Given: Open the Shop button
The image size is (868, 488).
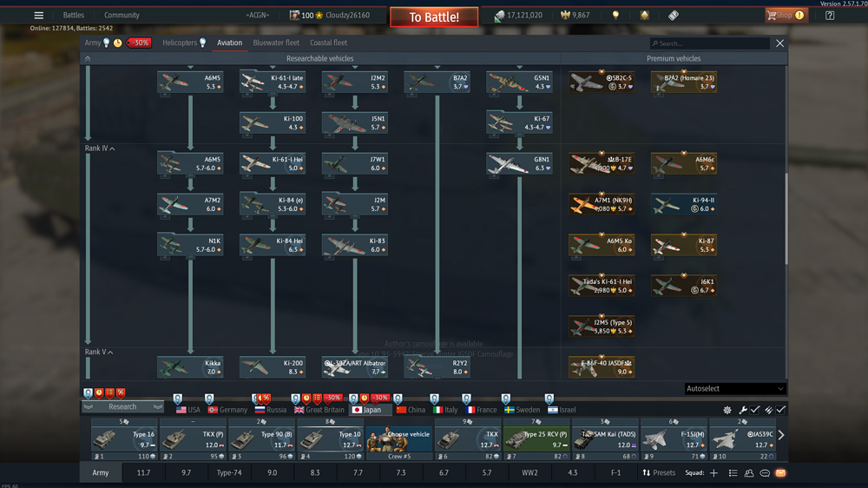Looking at the screenshot, I should tap(786, 16).
